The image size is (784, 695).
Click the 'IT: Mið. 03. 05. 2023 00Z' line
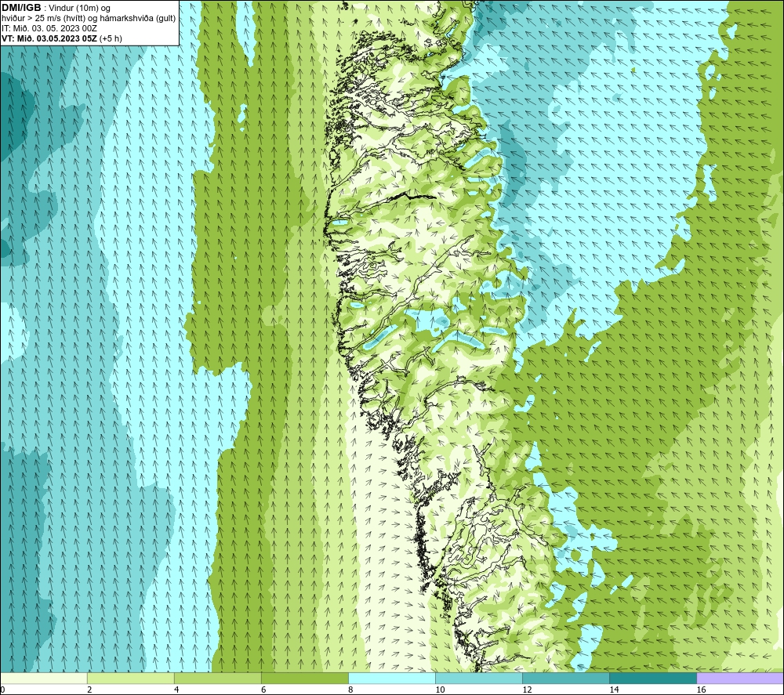coord(49,28)
